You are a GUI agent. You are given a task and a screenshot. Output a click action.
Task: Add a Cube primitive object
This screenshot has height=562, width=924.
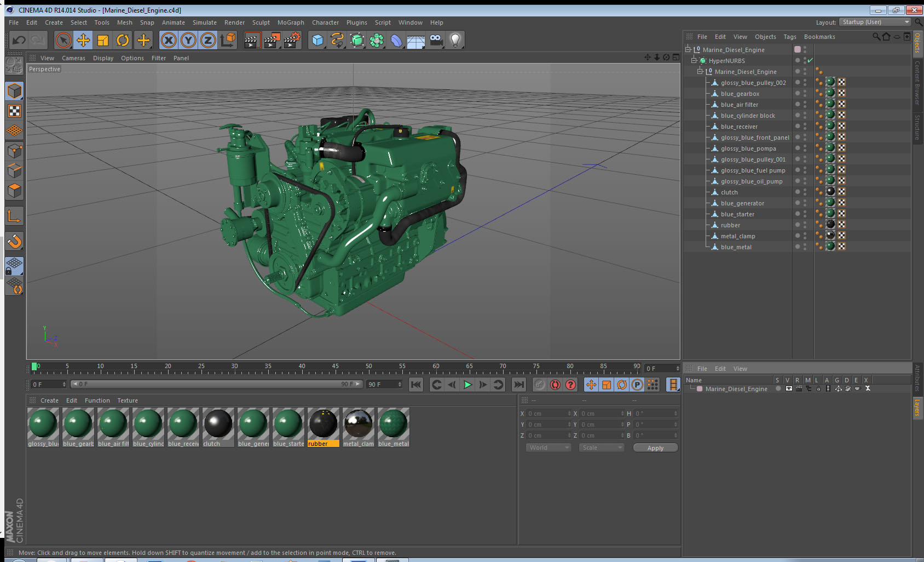317,40
